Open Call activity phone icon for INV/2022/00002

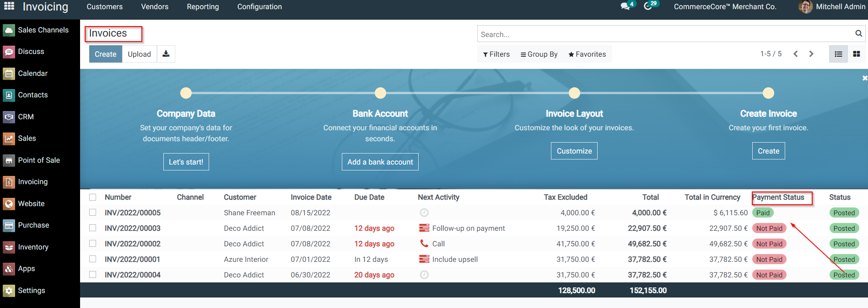[424, 244]
